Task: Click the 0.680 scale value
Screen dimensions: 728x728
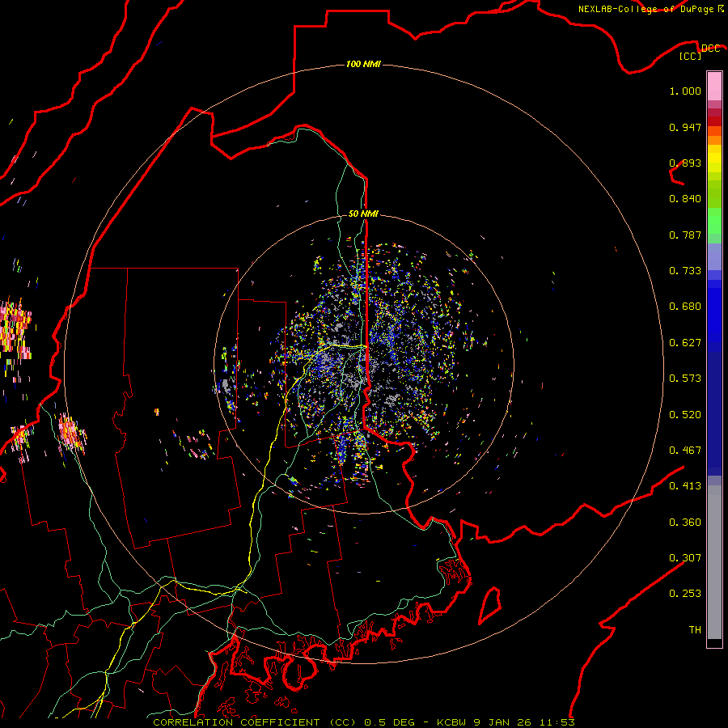Action: coord(685,307)
